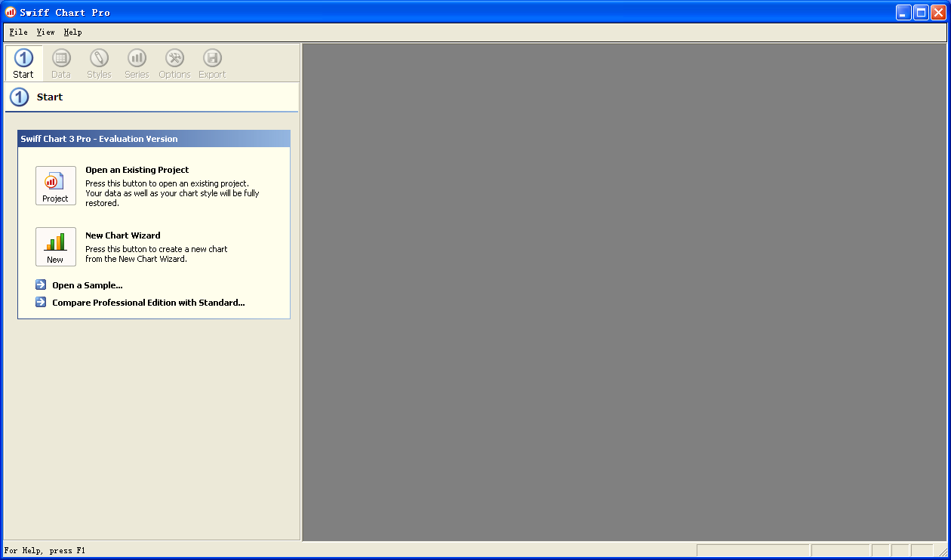The width and height of the screenshot is (951, 560).
Task: Open Compare Professional Edition with Standard link
Action: 149,303
